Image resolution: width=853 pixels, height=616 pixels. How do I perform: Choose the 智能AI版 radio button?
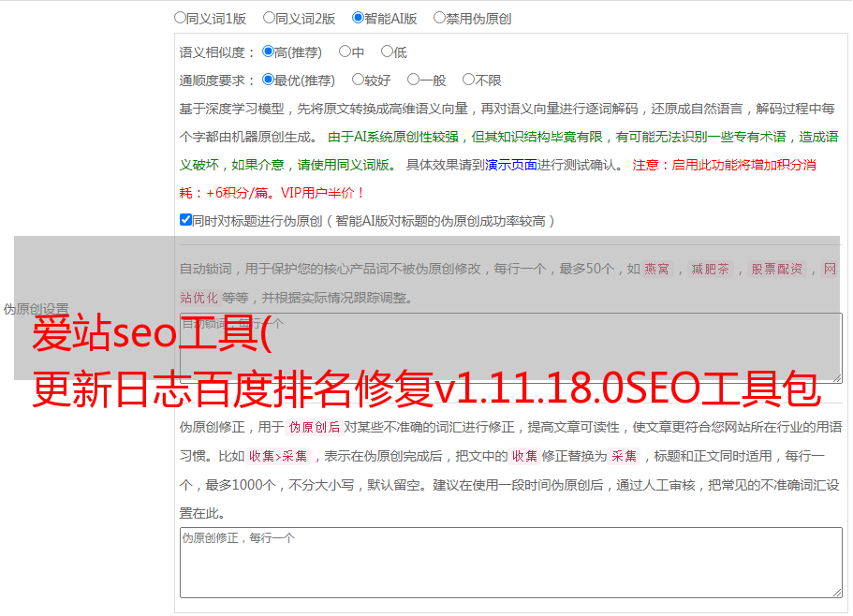(x=358, y=17)
